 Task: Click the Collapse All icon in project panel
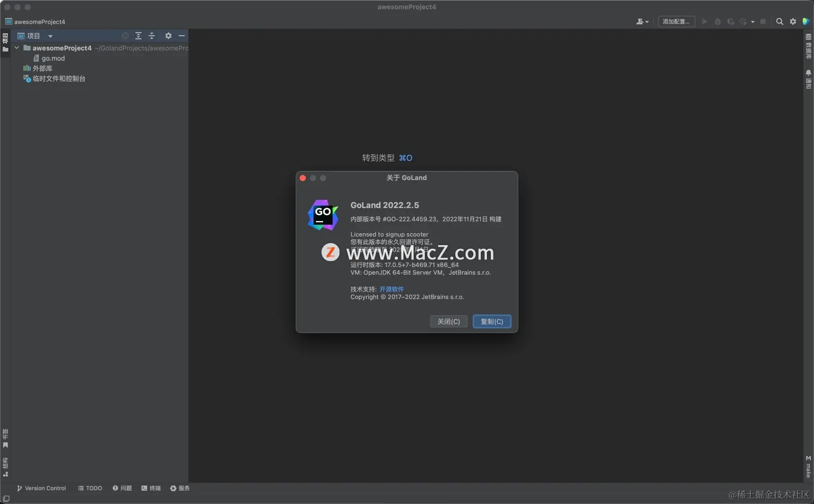(x=152, y=36)
